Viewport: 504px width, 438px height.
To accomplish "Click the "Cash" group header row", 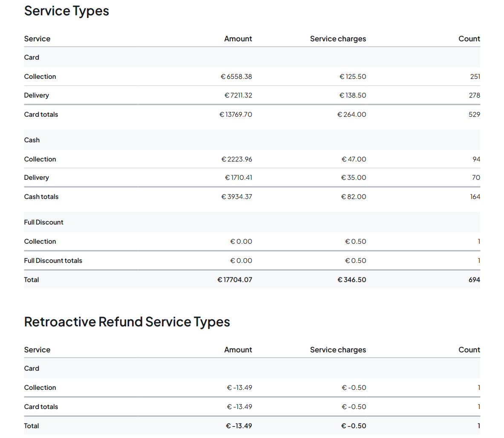I will tap(32, 140).
